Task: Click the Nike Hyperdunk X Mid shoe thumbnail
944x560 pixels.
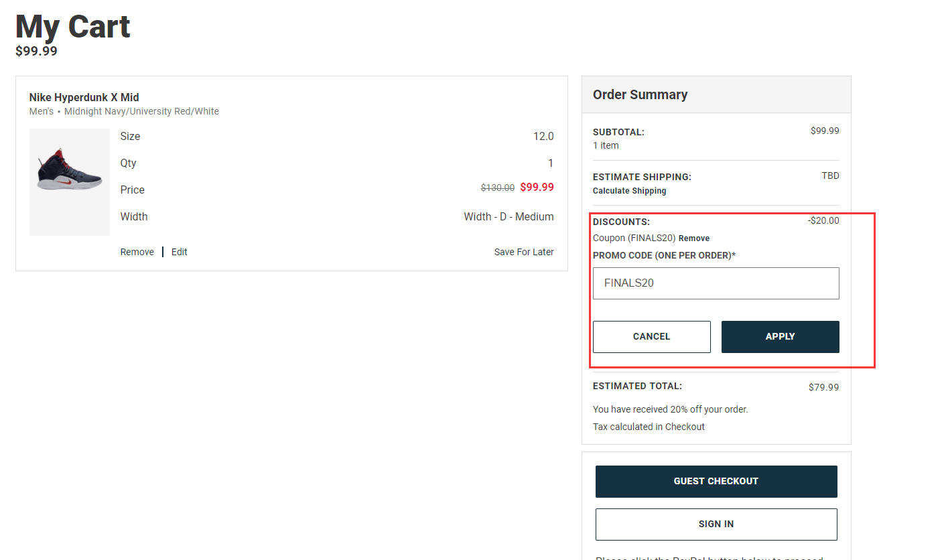Action: (x=70, y=182)
